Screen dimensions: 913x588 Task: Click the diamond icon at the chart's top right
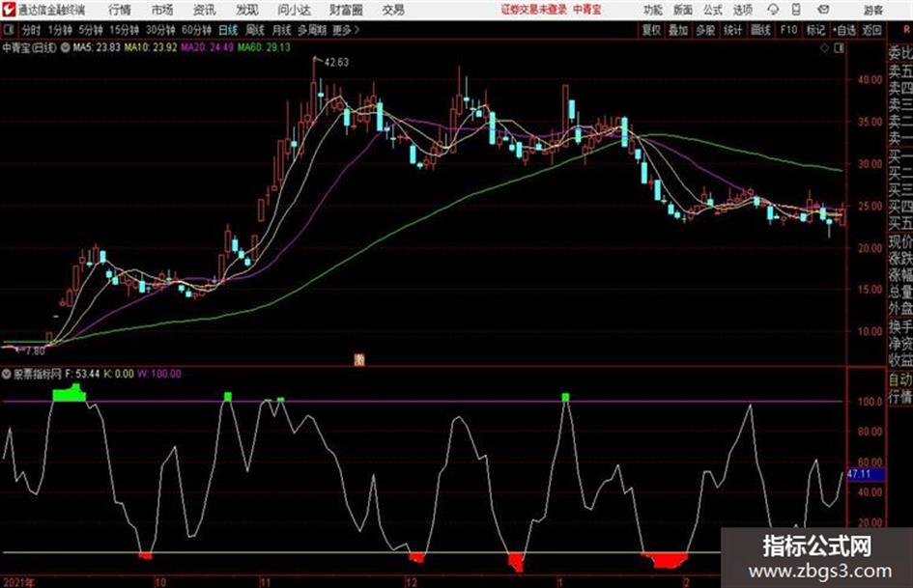pyautogui.click(x=824, y=48)
